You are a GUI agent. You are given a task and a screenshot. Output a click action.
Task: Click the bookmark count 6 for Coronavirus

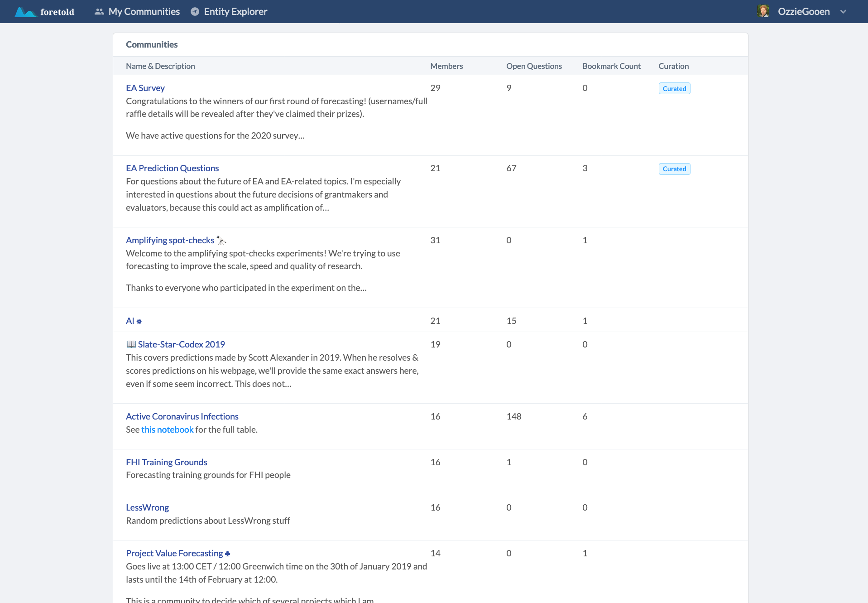(585, 416)
